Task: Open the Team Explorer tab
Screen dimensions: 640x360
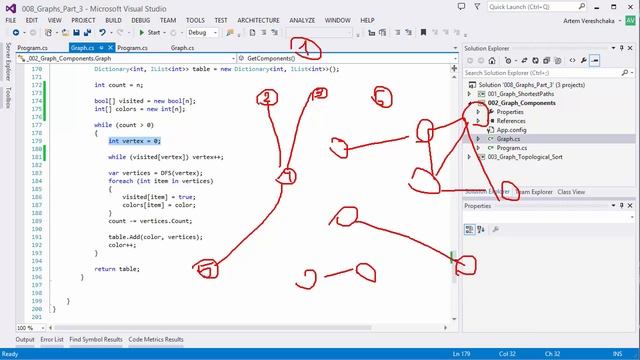Action: (x=534, y=192)
